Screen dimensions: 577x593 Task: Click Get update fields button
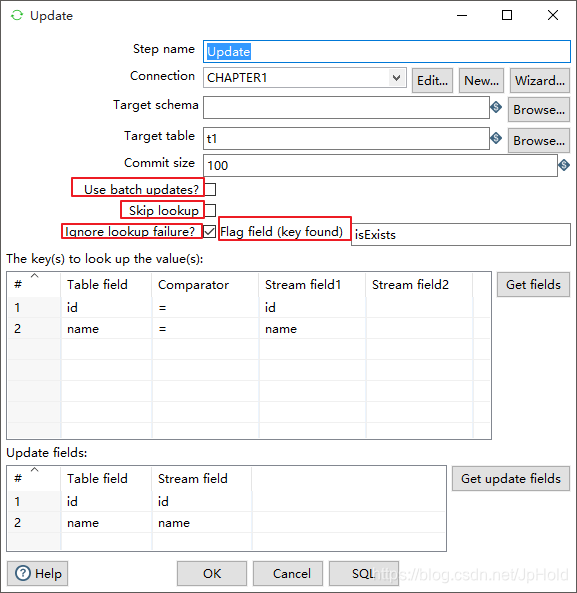point(511,478)
